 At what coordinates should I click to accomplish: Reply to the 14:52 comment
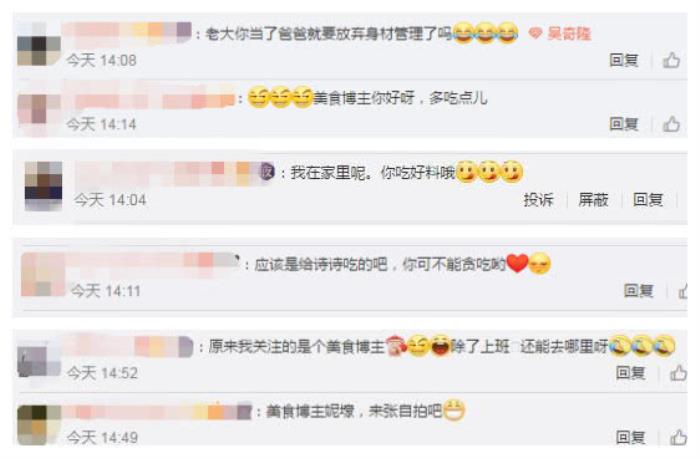630,372
